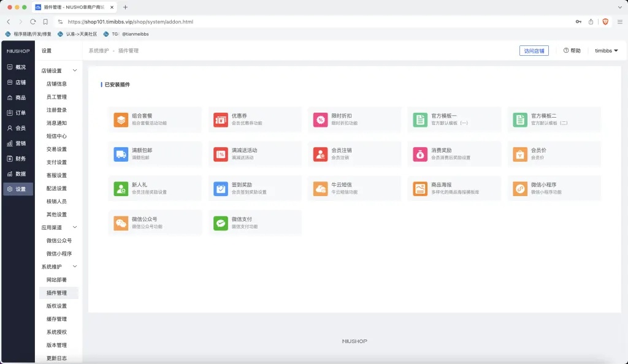Open the 限时折扣 discount plugin icon
Image resolution: width=628 pixels, height=364 pixels.
(320, 119)
